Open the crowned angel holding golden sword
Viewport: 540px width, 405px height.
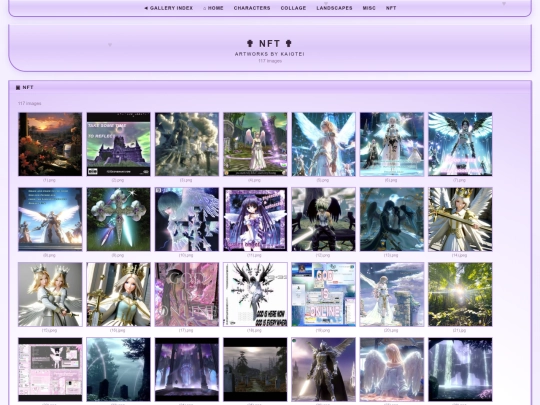[460, 219]
